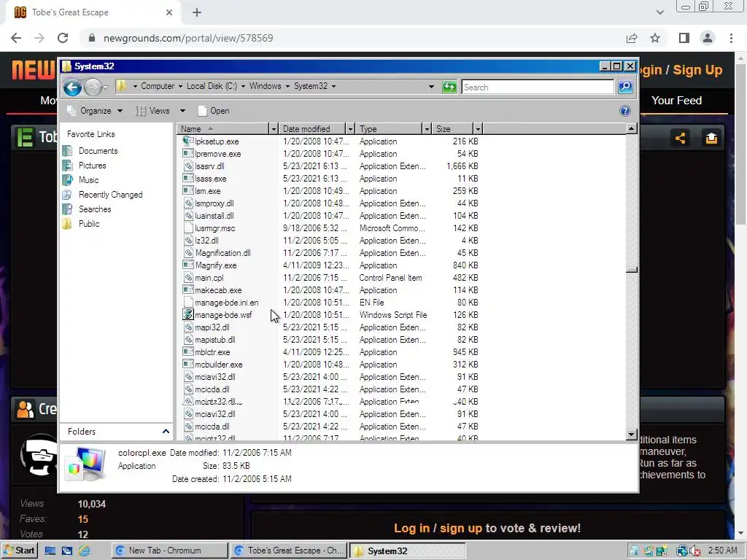
Task: Click file list scrollbar down arrow
Action: point(632,435)
